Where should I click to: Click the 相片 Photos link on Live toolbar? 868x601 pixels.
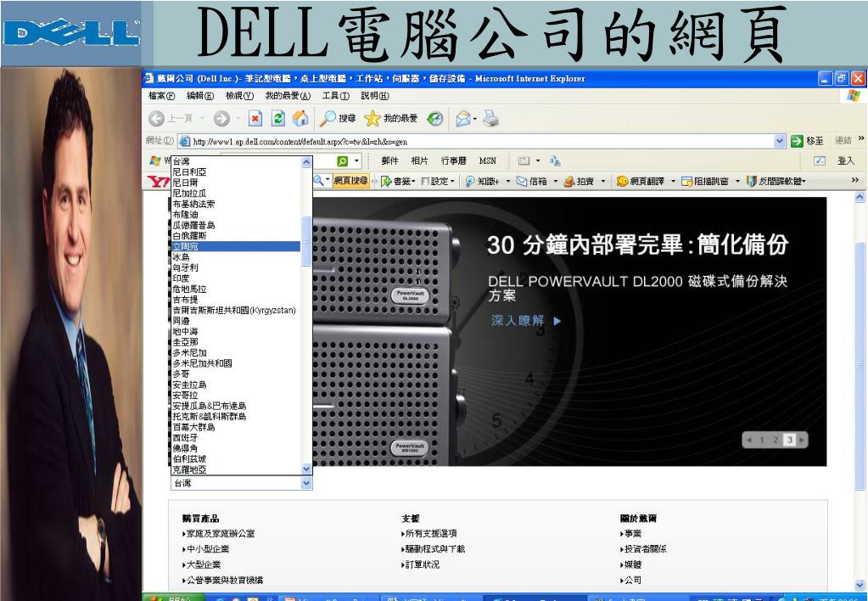[420, 160]
